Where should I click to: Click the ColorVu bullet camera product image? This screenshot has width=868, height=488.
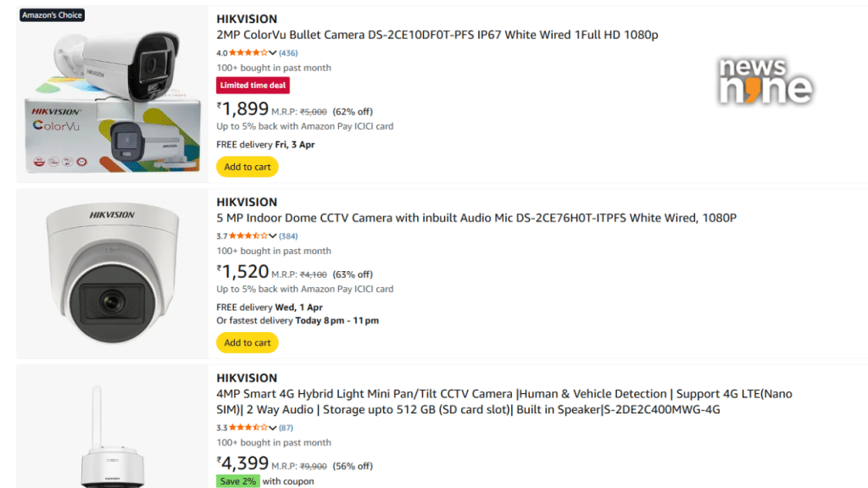click(110, 93)
